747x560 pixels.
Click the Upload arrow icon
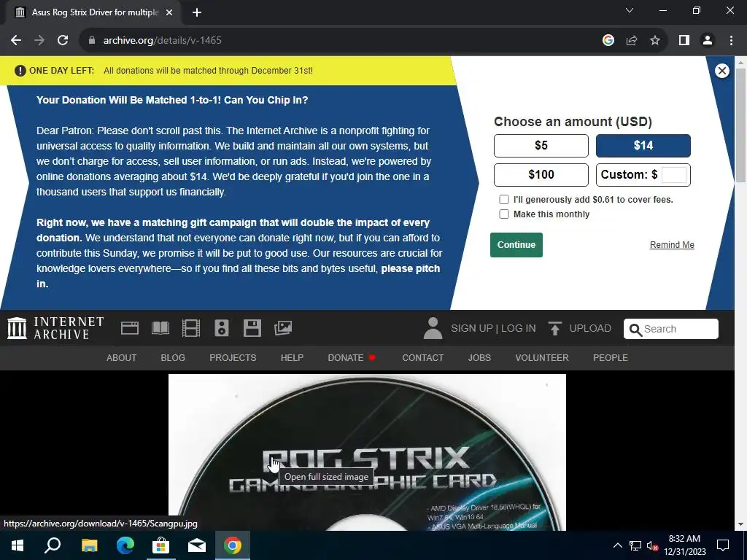pyautogui.click(x=554, y=328)
